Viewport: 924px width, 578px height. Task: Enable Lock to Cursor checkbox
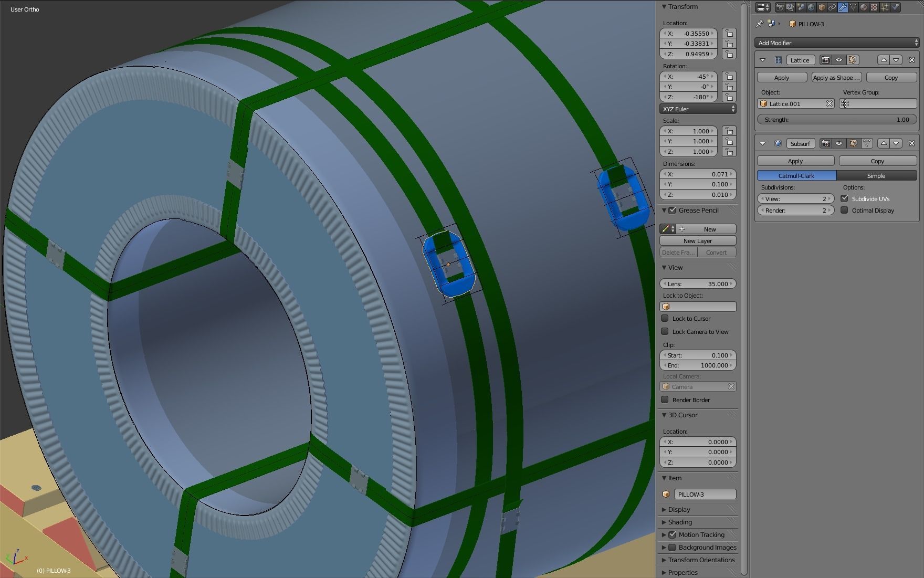665,318
